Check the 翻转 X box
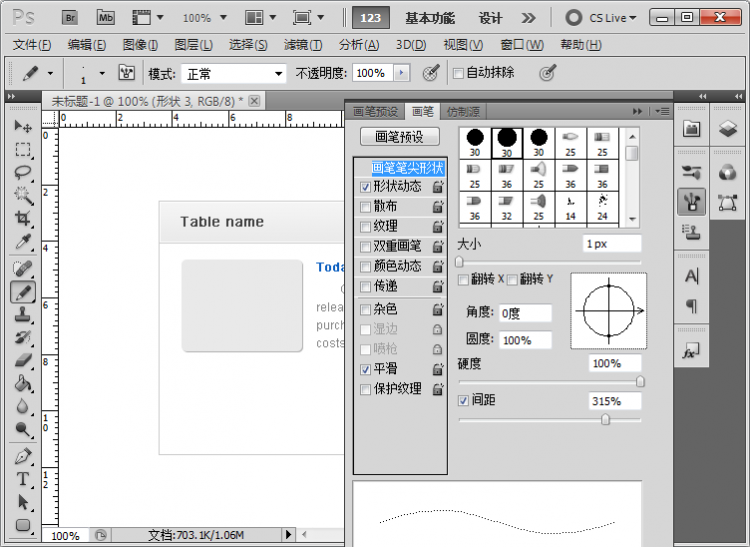Viewport: 750px width, 547px height. (x=463, y=279)
